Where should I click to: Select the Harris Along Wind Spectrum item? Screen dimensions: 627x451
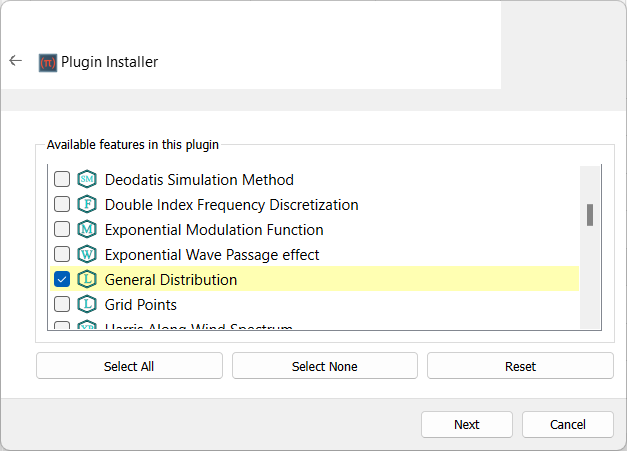point(198,326)
